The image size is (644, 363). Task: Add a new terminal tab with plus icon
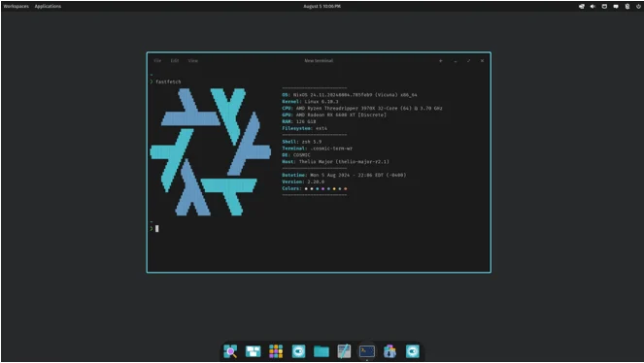[x=441, y=61]
